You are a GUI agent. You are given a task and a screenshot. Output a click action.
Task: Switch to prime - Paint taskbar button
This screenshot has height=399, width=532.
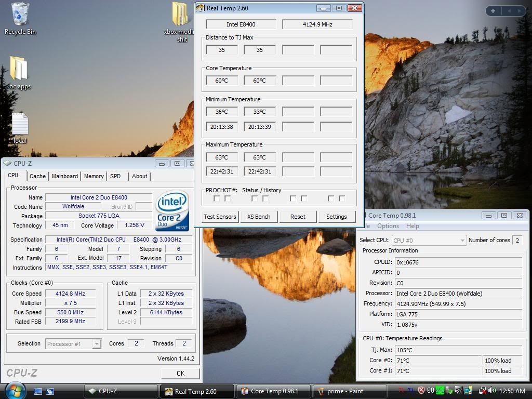tap(350, 391)
